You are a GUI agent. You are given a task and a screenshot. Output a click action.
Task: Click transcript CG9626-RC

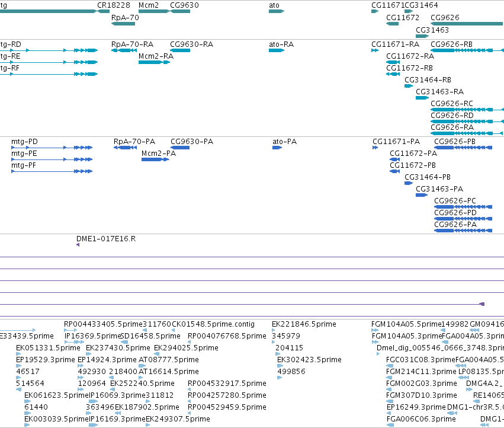click(452, 104)
